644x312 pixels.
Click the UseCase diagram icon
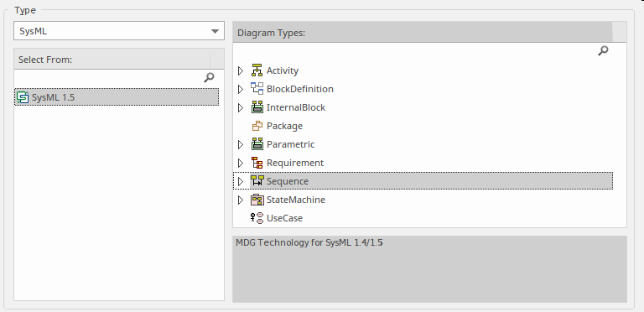pos(257,218)
